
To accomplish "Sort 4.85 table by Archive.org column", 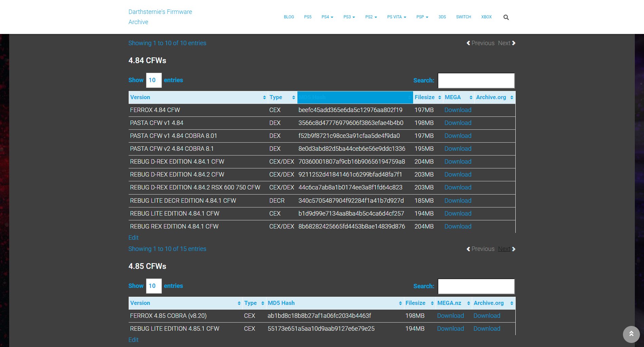I will tap(494, 303).
